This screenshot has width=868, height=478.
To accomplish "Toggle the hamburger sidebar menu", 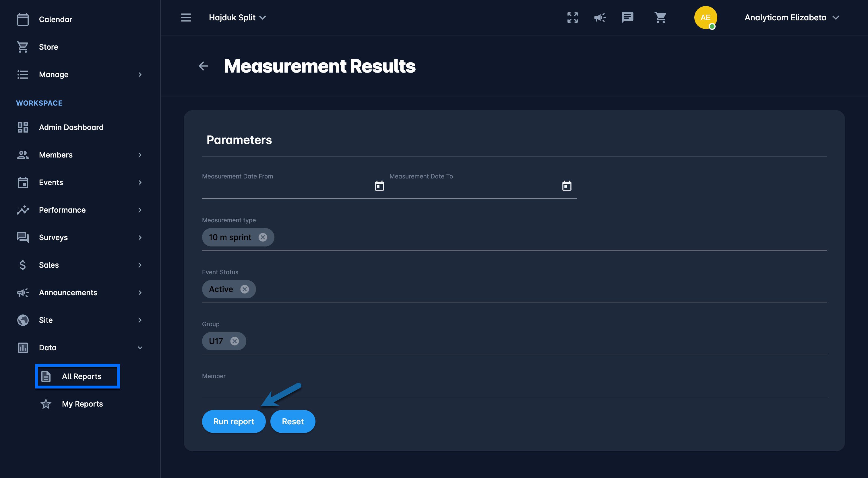I will (186, 18).
